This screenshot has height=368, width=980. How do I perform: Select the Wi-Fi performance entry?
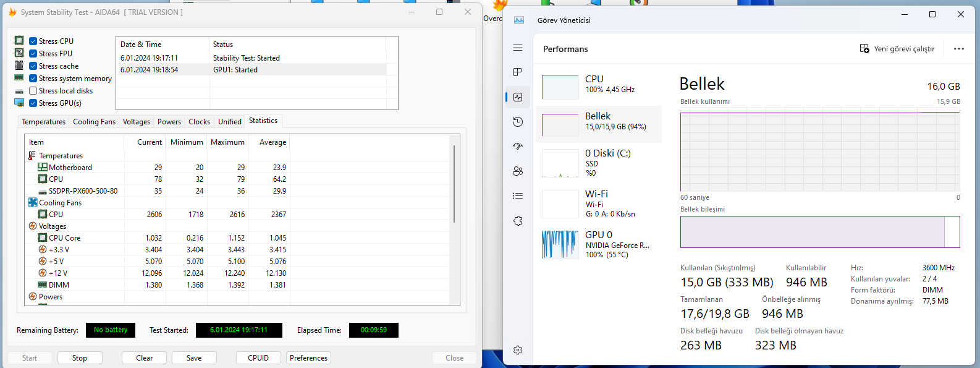(598, 203)
